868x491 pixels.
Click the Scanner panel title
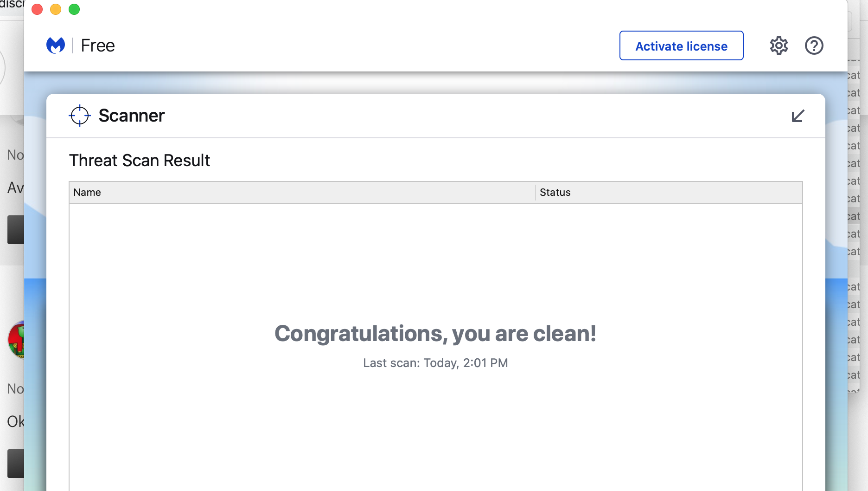[132, 116]
